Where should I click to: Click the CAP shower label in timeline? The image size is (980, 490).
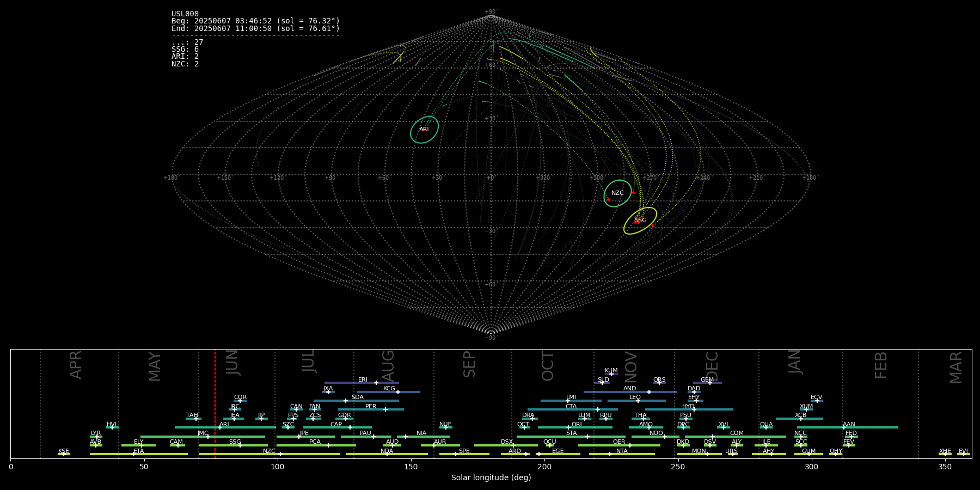pyautogui.click(x=336, y=425)
